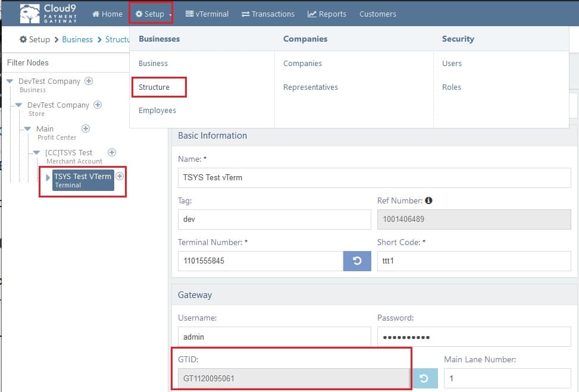The width and height of the screenshot is (579, 392).
Task: Collapse the DevTest Company Store node
Action: tap(19, 105)
